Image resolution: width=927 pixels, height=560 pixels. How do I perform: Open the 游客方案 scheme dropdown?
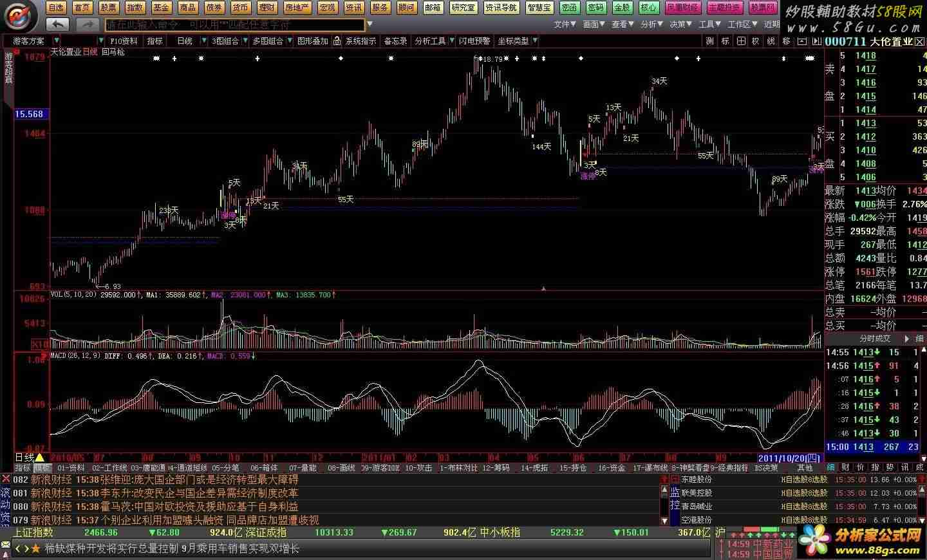pyautogui.click(x=57, y=41)
